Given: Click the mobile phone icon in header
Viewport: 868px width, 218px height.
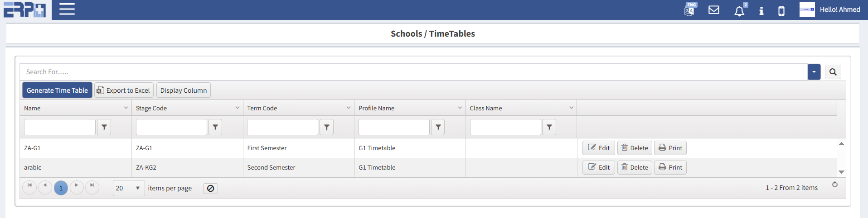Looking at the screenshot, I should click(x=781, y=11).
